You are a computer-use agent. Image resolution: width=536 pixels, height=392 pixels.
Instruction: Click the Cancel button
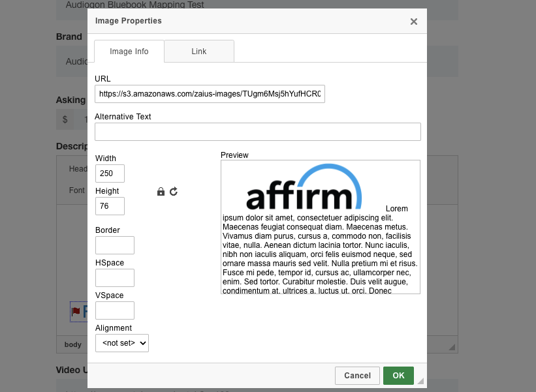pos(357,376)
